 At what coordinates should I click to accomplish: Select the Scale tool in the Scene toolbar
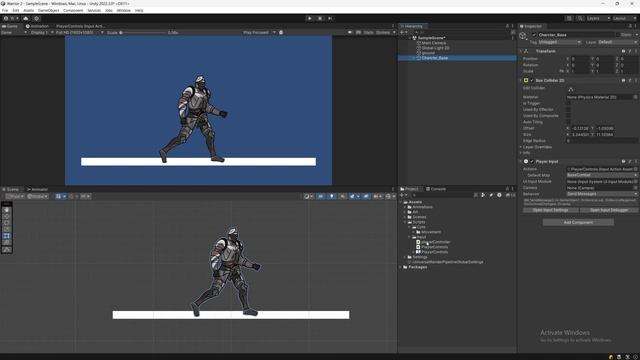click(7, 229)
